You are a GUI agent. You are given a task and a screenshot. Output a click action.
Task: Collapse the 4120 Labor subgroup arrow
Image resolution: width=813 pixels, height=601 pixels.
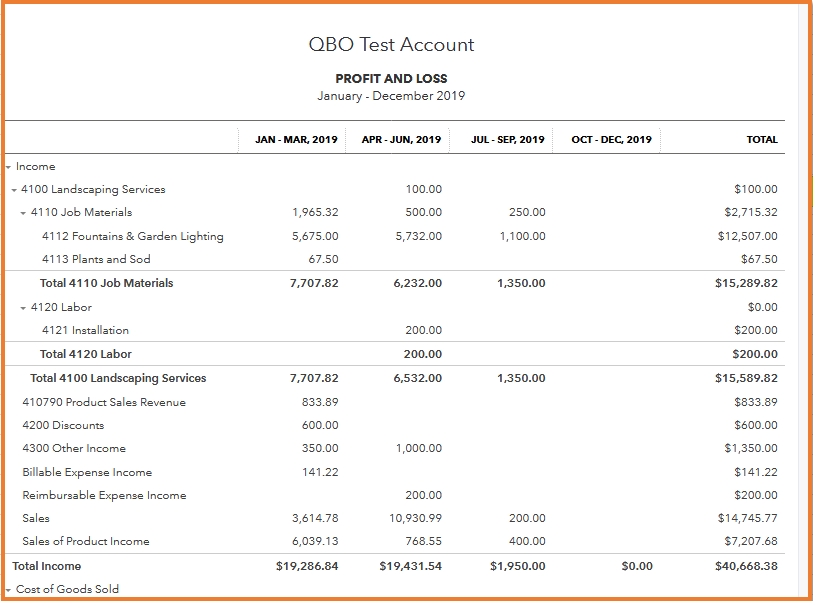23,308
